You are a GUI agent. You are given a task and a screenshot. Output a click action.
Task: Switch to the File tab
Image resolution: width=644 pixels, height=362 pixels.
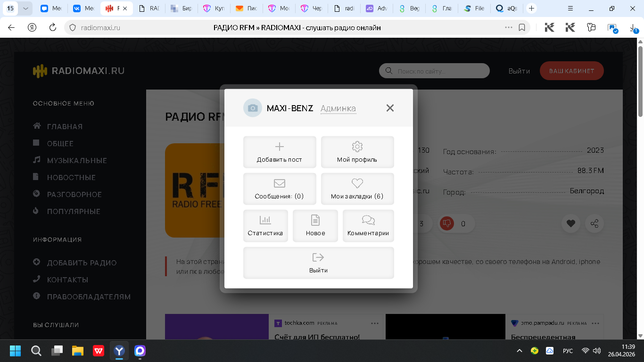pyautogui.click(x=474, y=8)
